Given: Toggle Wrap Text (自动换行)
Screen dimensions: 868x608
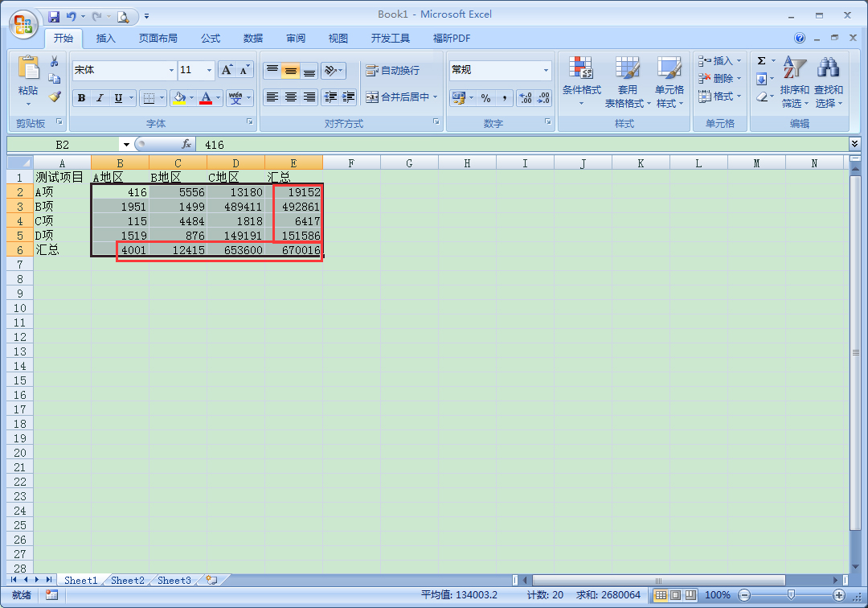Looking at the screenshot, I should click(392, 70).
